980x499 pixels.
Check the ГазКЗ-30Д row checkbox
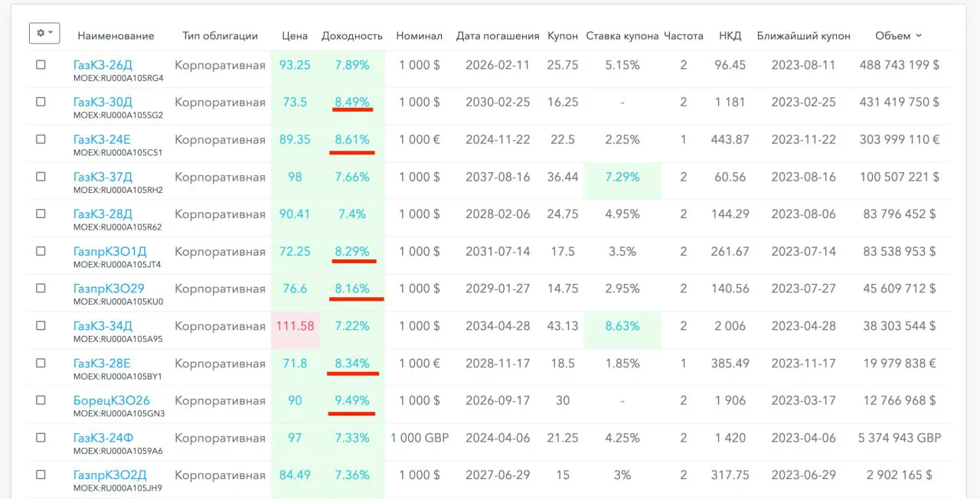(41, 102)
